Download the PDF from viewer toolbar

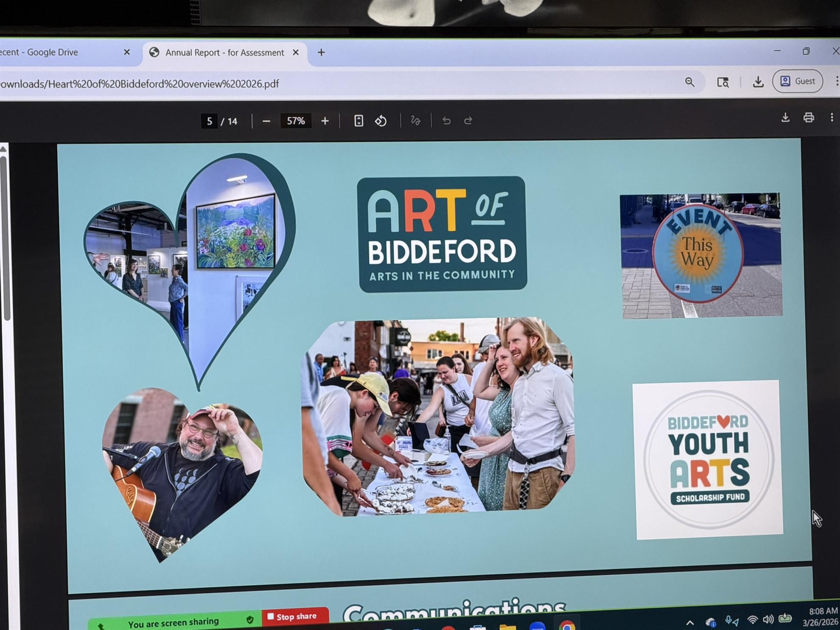pos(785,118)
